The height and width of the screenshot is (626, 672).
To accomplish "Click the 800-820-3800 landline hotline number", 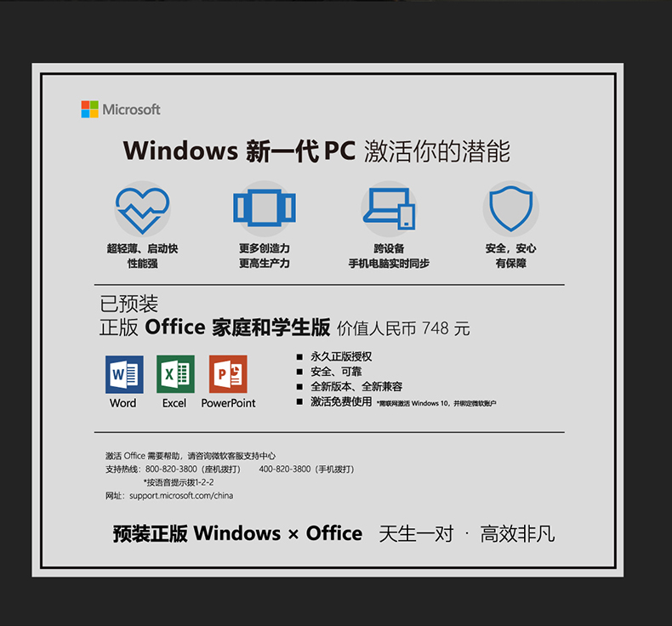I will point(171,469).
